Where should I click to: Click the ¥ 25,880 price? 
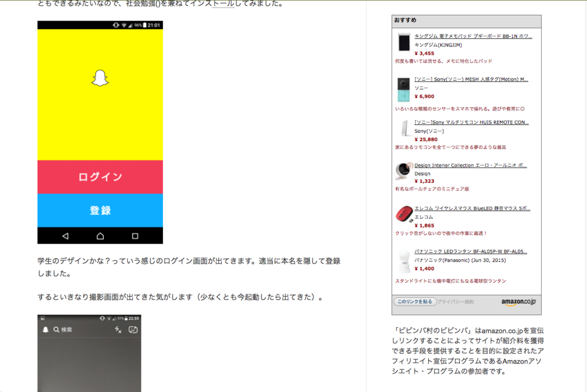426,139
